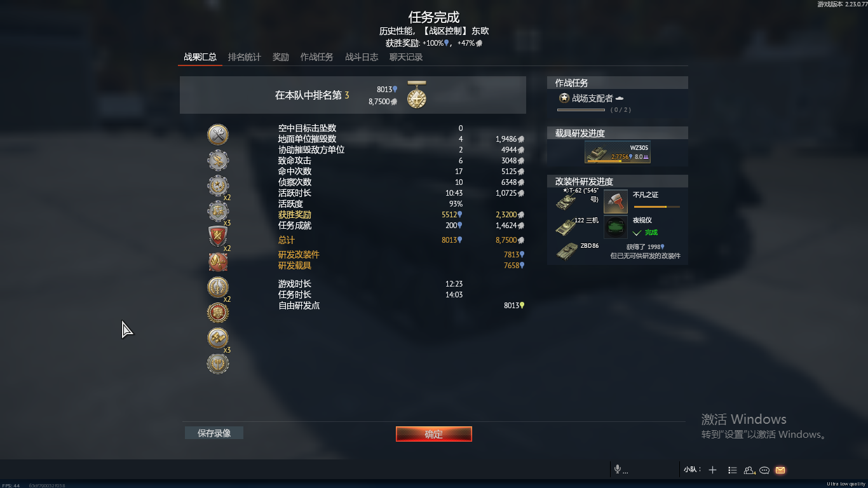The height and width of the screenshot is (488, 868).
Task: Add squad member with plus icon
Action: [x=713, y=470]
